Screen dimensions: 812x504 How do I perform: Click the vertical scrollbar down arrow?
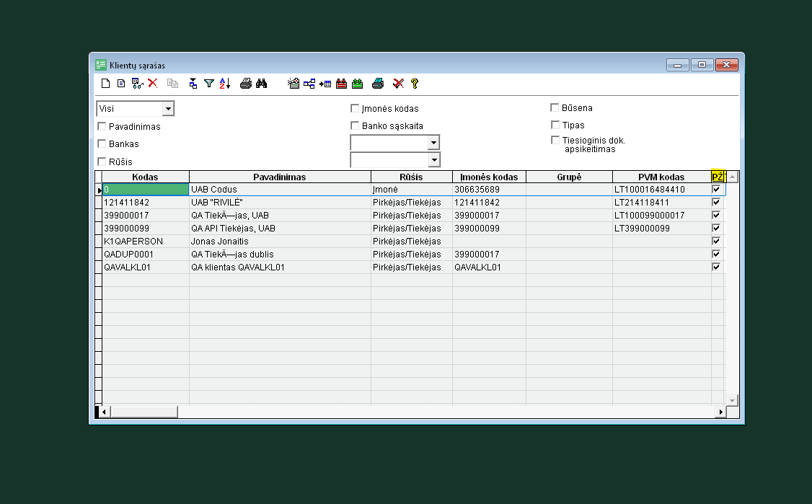click(732, 400)
